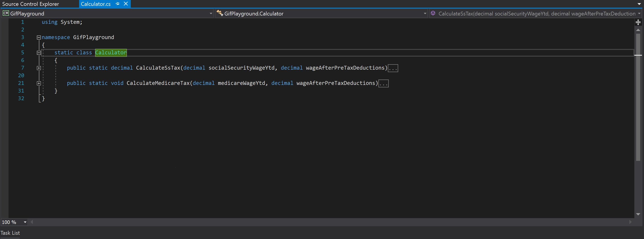Open the 100 % zoom level dropdown

(25, 222)
